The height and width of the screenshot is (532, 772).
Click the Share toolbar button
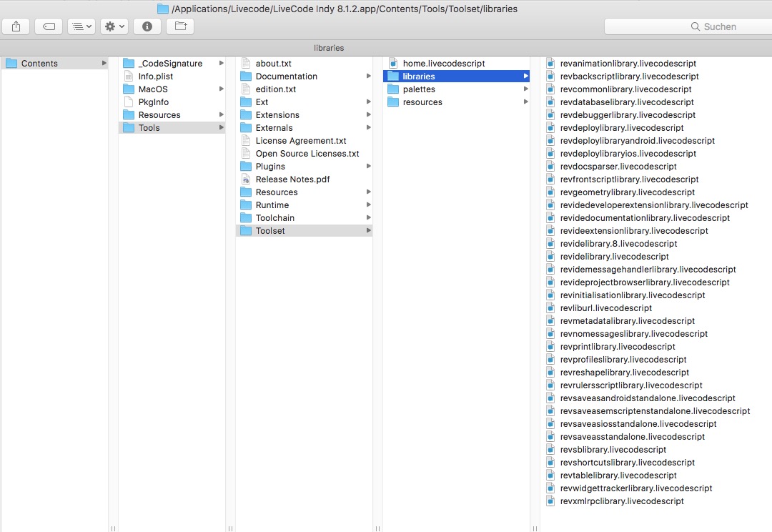[x=16, y=26]
